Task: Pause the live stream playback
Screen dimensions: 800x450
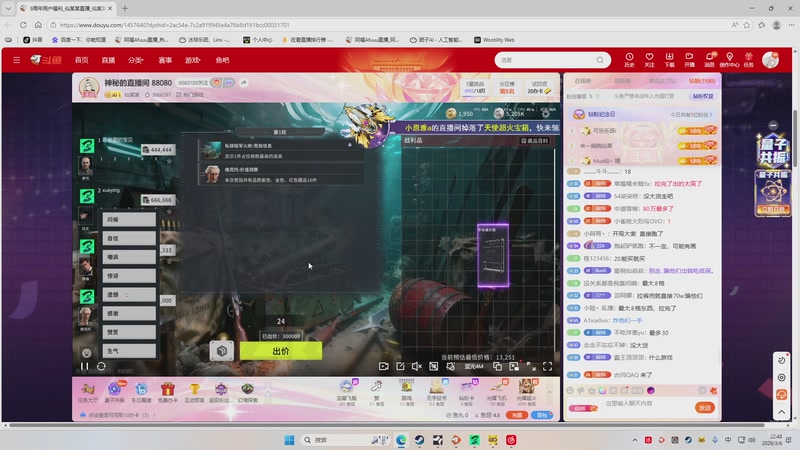Action: pos(85,366)
